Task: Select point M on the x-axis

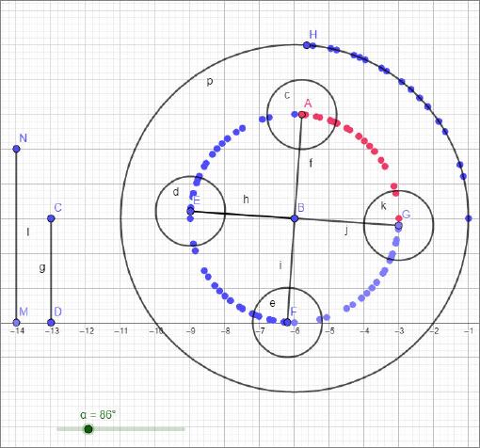Action: (x=16, y=323)
